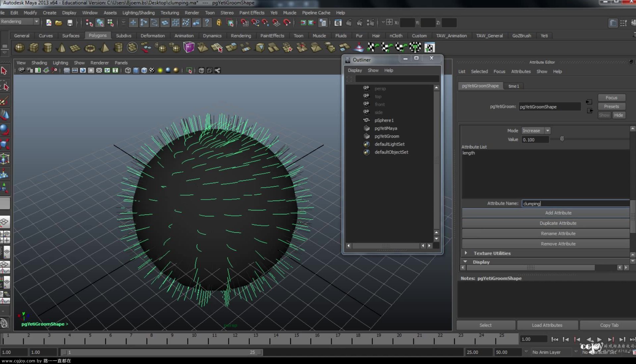Switch to the Yeti shelf tab
The height and width of the screenshot is (364, 636).
(544, 36)
